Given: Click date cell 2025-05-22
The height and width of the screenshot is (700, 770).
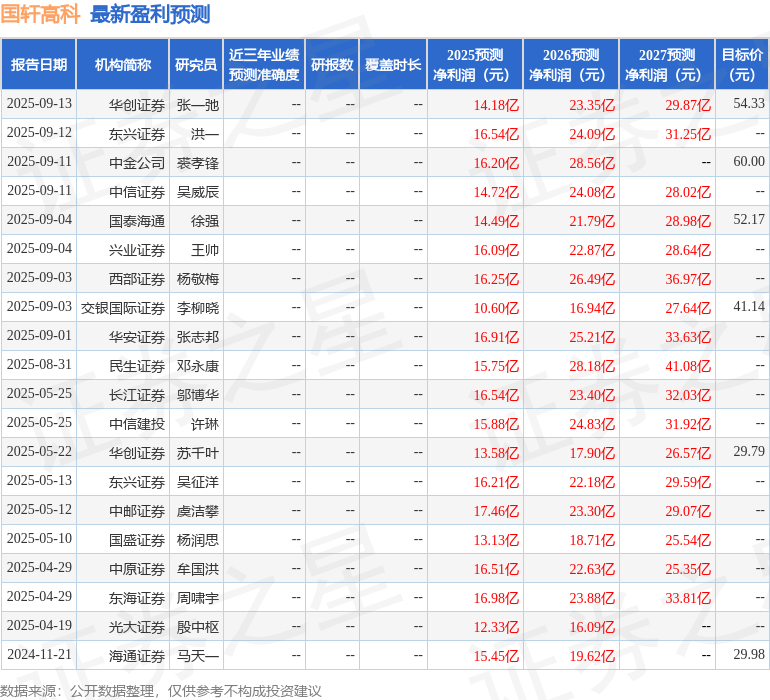Looking at the screenshot, I should point(39,451).
